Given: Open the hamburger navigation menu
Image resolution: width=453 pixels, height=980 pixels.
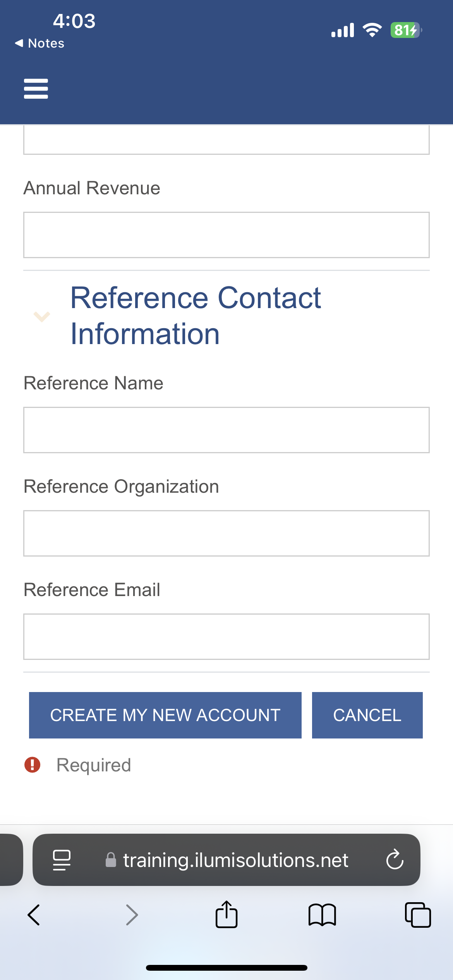Looking at the screenshot, I should [x=36, y=89].
